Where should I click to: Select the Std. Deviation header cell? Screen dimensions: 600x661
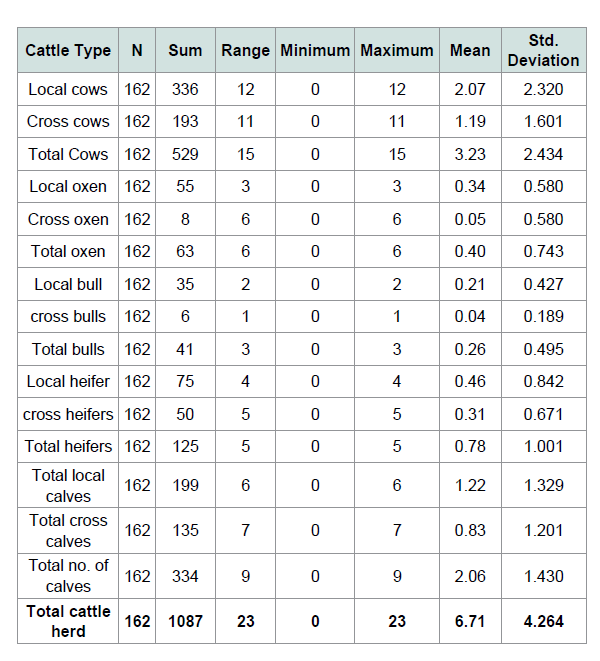543,50
